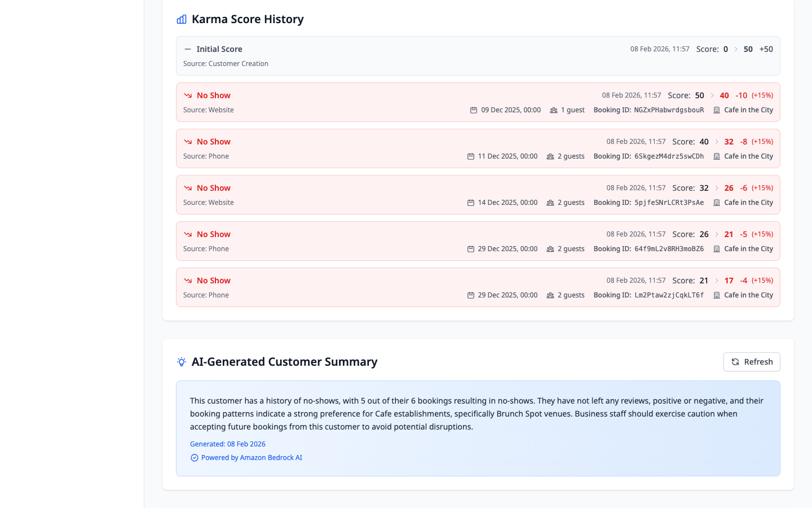Click the chevron between scores 32 and 26

(717, 187)
